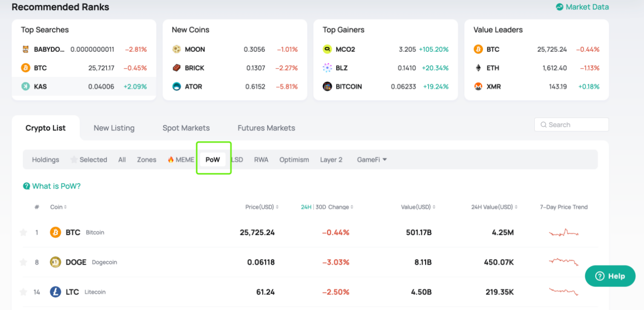This screenshot has width=644, height=310.
Task: Click the MCO2 coin icon
Action: 328,49
